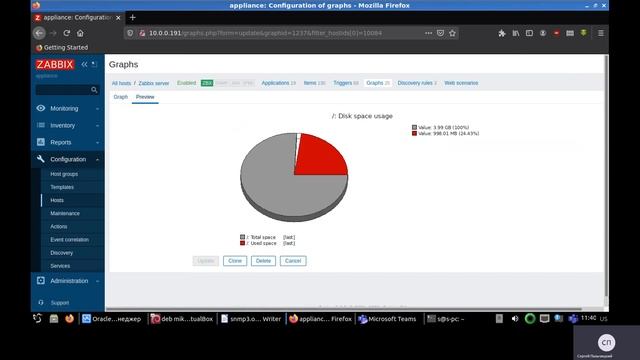Image resolution: width=640 pixels, height=360 pixels.
Task: Open the Zabbix server breadcrumb link
Action: pyautogui.click(x=153, y=83)
